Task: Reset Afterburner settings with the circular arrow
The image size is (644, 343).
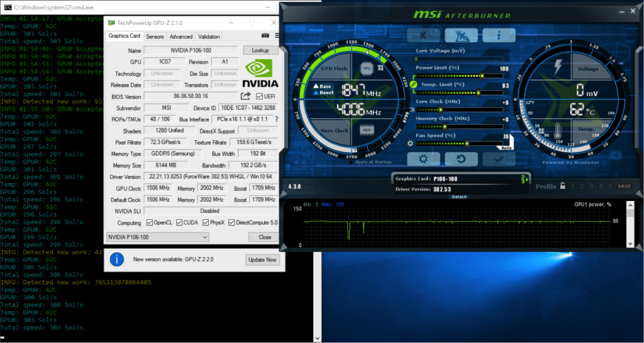Action: pos(461,159)
